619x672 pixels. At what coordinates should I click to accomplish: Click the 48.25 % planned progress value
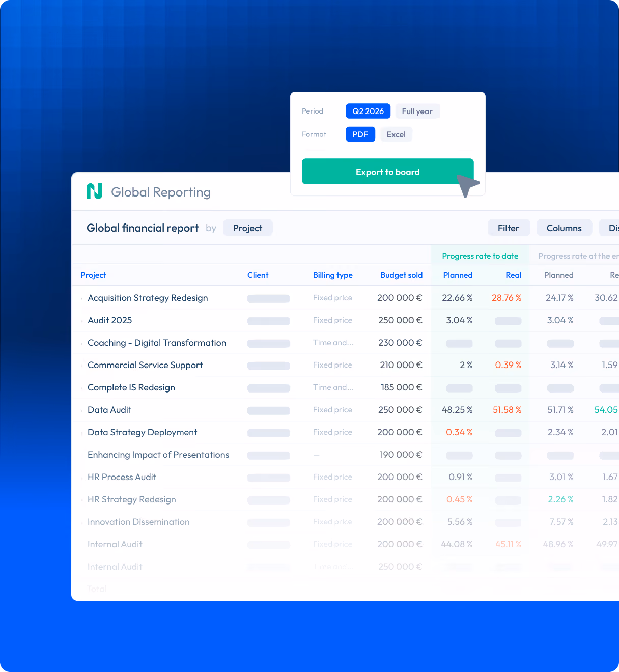pyautogui.click(x=457, y=410)
